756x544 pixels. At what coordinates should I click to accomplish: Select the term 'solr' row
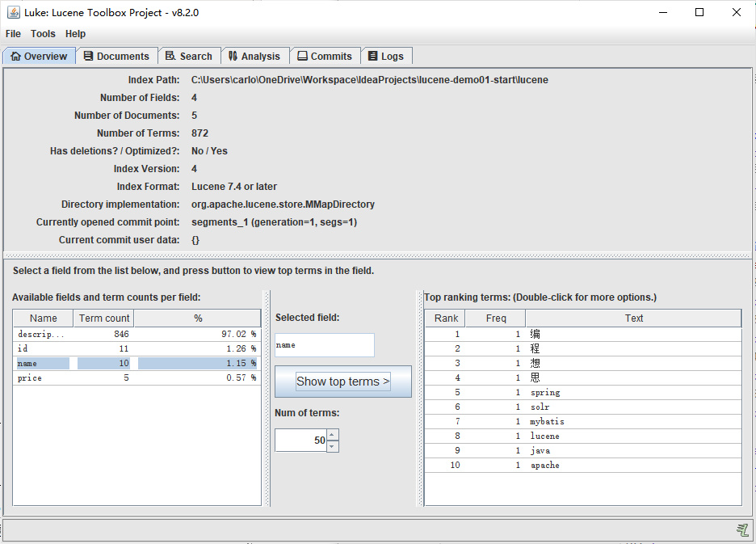click(583, 407)
